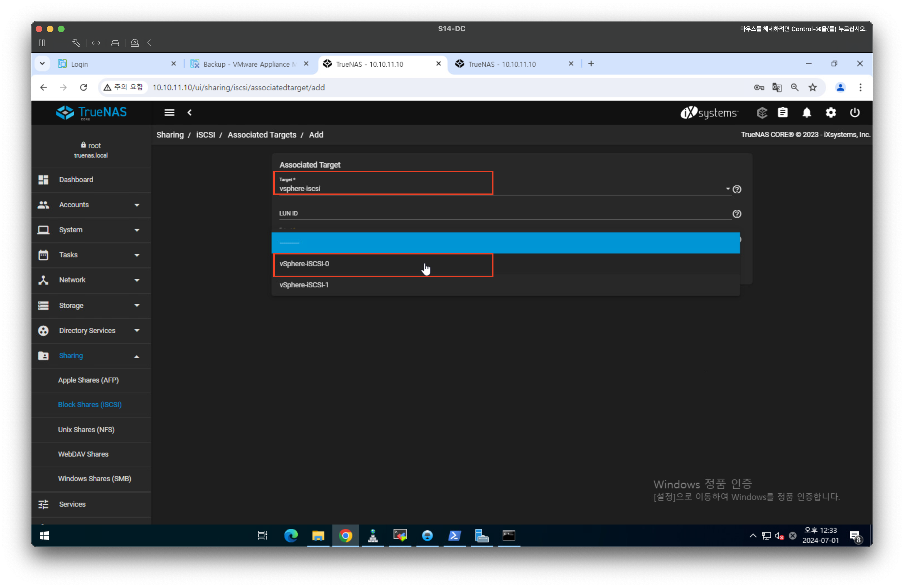Click the power icon in top bar
This screenshot has width=904, height=588.
point(855,112)
